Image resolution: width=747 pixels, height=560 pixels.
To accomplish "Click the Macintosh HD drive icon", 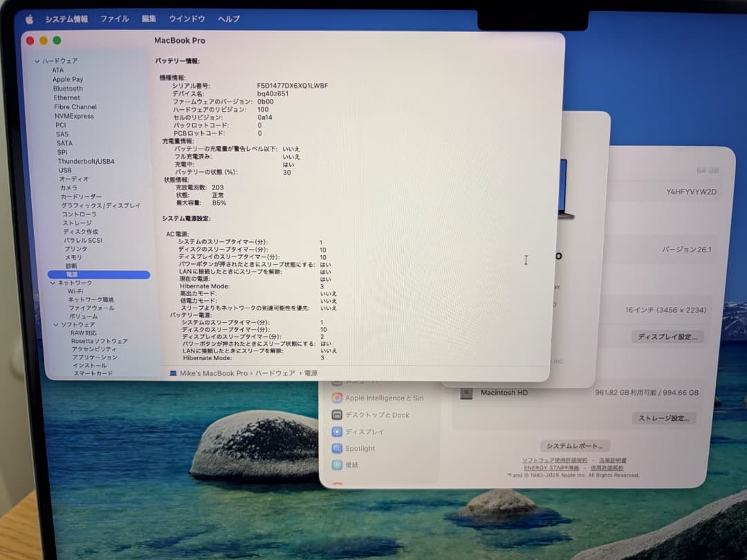I will [x=466, y=393].
